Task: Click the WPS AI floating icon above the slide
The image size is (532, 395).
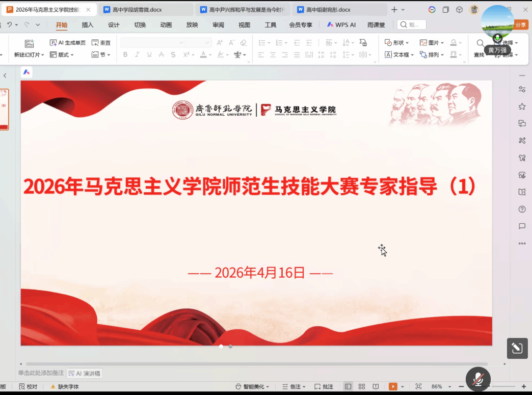Action: [x=26, y=72]
